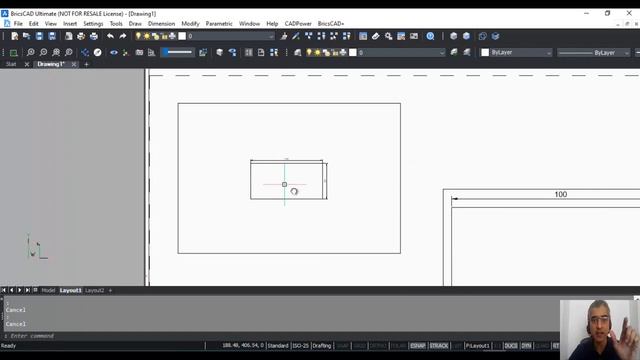Viewport: 640px width, 360px height.
Task: Open the File menu
Action: coord(18,24)
